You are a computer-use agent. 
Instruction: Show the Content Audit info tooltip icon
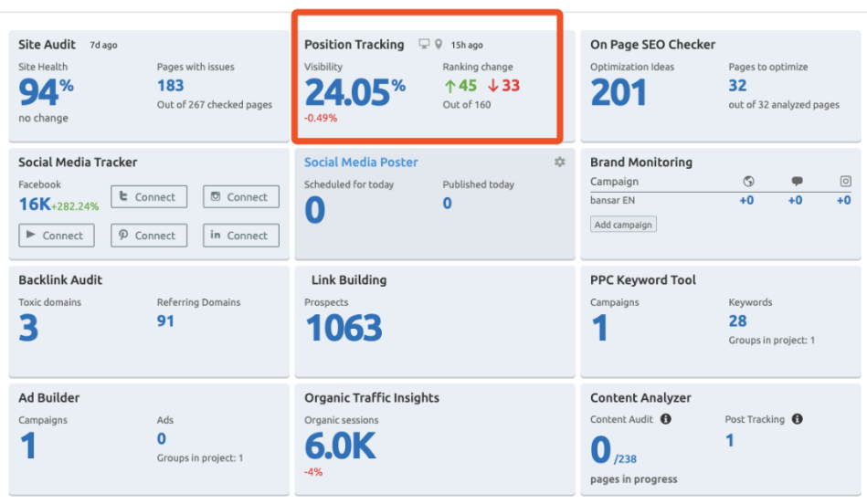[665, 419]
